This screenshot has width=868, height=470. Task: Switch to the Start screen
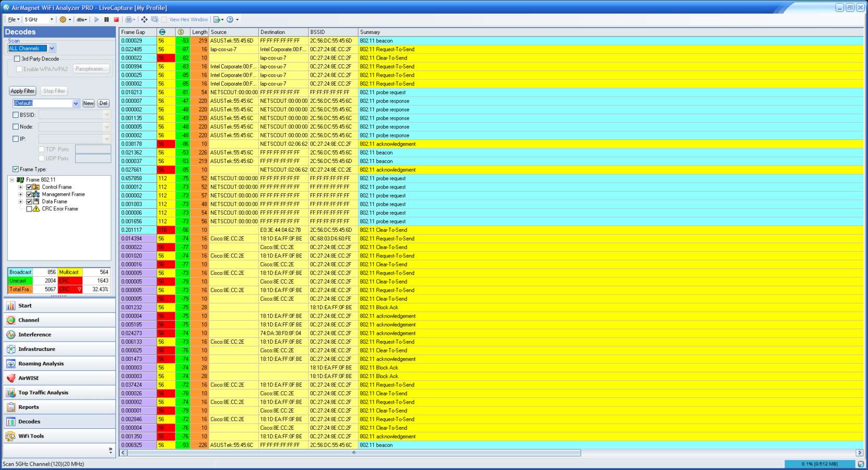[x=60, y=305]
